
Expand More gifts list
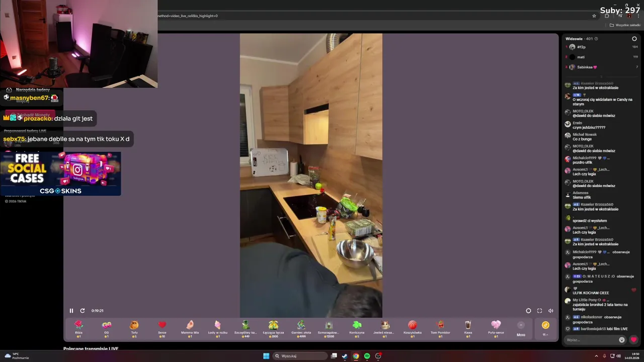521,329
